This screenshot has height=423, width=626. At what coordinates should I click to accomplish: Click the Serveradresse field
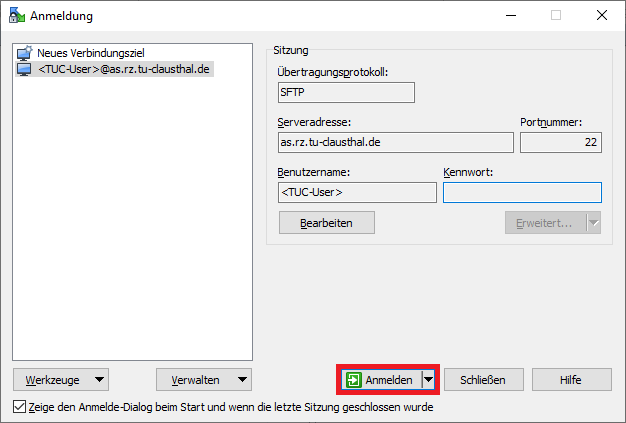395,142
